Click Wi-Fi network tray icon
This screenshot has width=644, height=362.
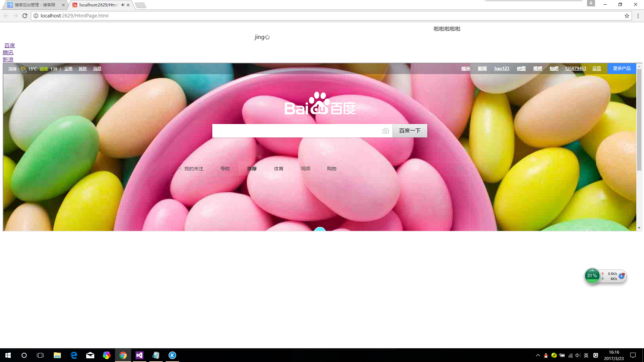pos(570,356)
